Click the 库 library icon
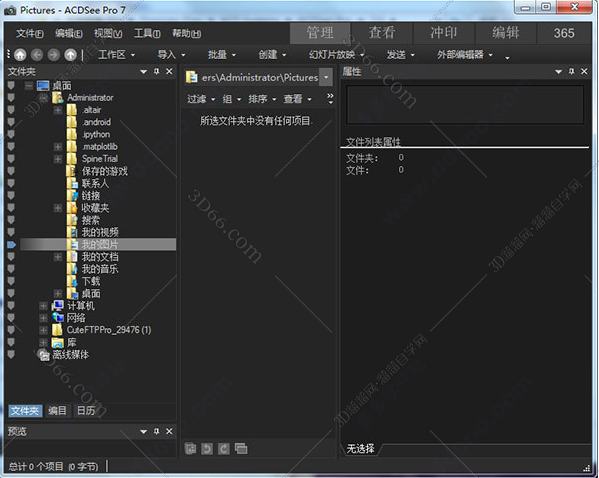The width and height of the screenshot is (599, 478). coord(58,342)
